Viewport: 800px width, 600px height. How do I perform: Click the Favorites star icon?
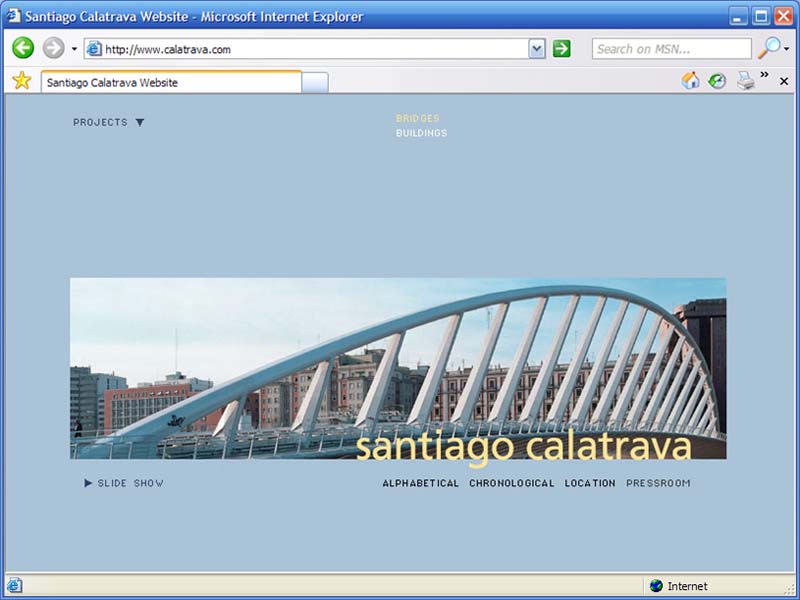(21, 81)
